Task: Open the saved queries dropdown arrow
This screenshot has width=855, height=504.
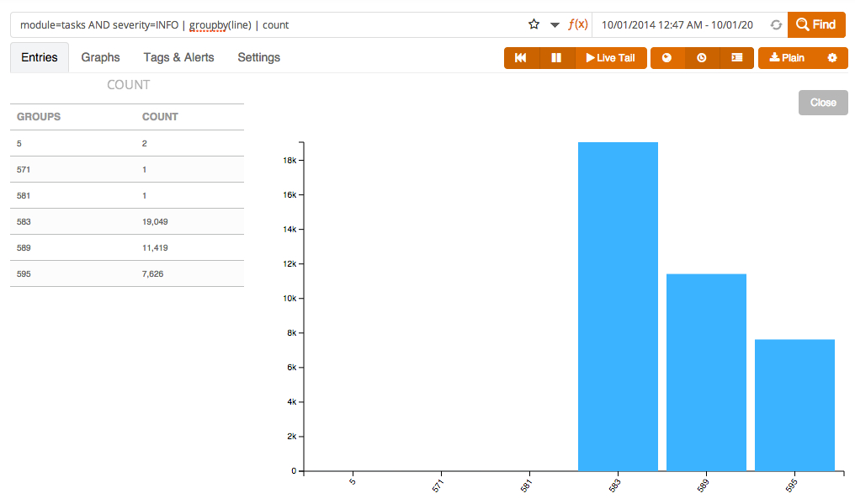Action: tap(555, 25)
